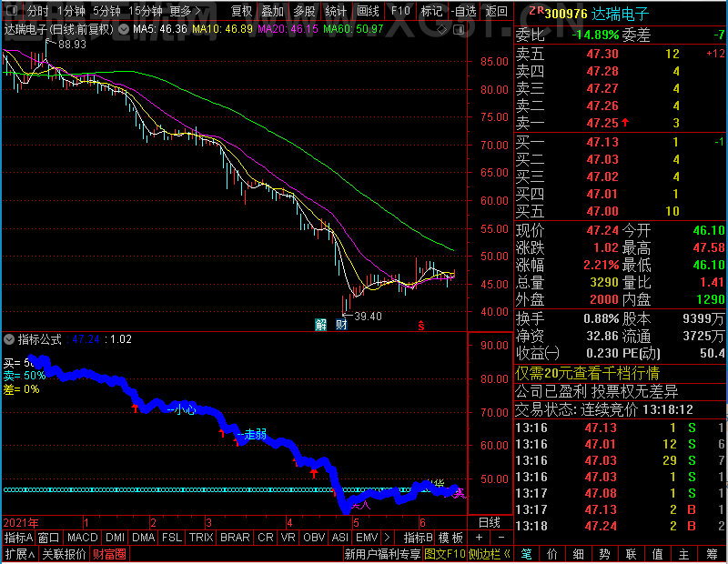Click 窗口 window option
The width and height of the screenshot is (728, 564).
point(49,538)
